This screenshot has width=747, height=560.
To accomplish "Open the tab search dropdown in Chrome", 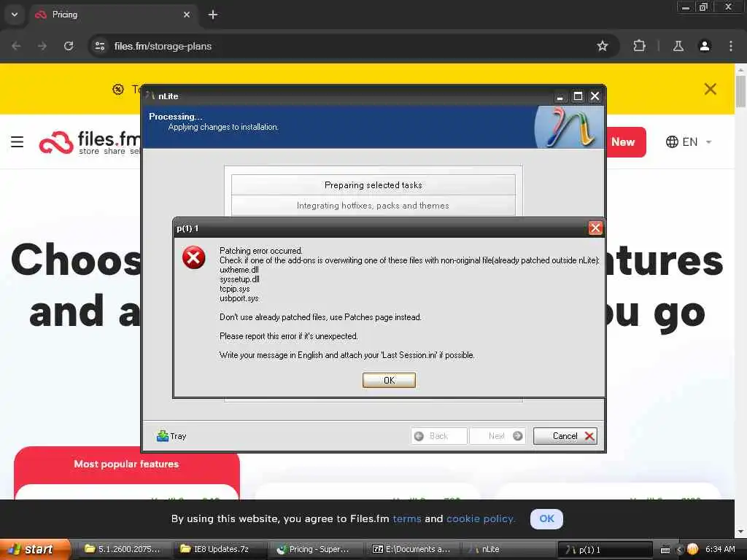I will pyautogui.click(x=15, y=15).
